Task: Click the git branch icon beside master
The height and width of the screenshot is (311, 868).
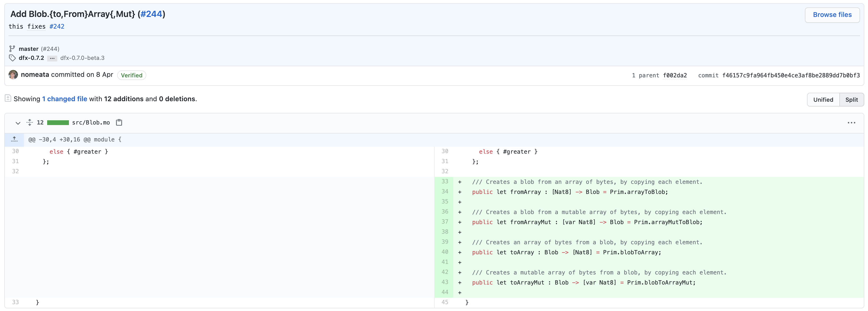Action: point(12,49)
